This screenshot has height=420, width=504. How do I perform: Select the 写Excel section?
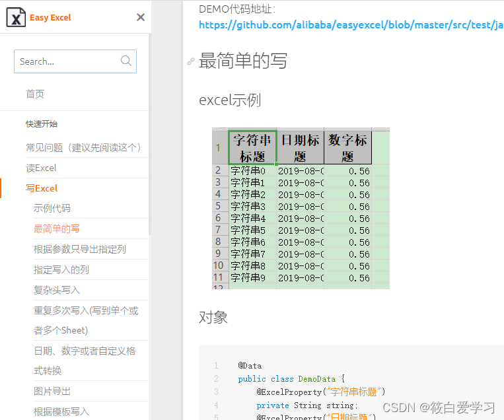click(42, 188)
